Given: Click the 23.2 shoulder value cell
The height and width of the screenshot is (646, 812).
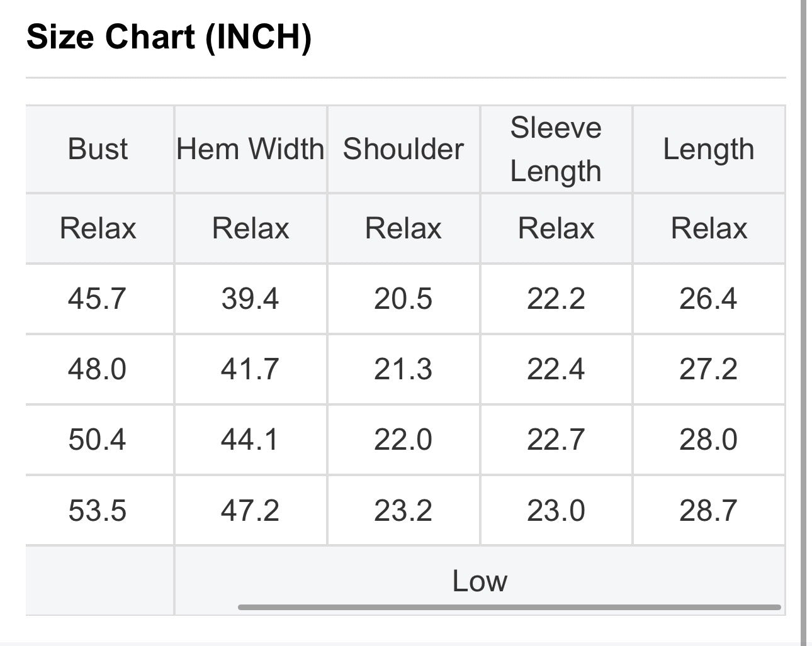Looking at the screenshot, I should pos(403,510).
